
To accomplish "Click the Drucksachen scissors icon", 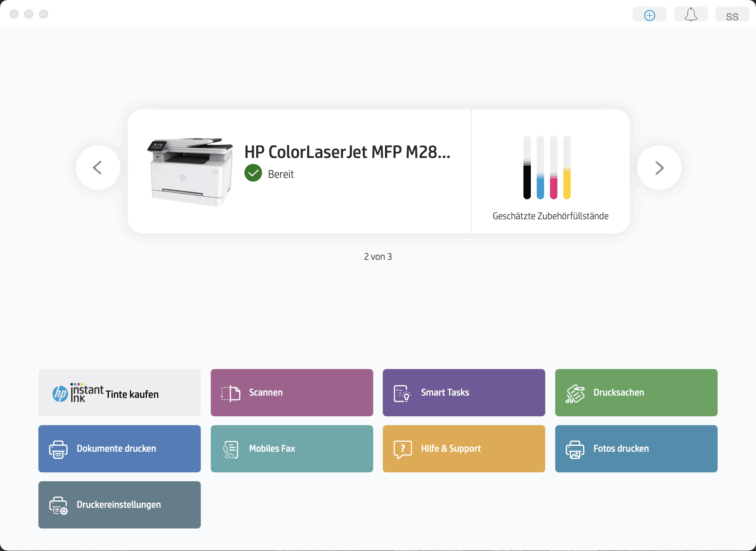I will coord(575,393).
